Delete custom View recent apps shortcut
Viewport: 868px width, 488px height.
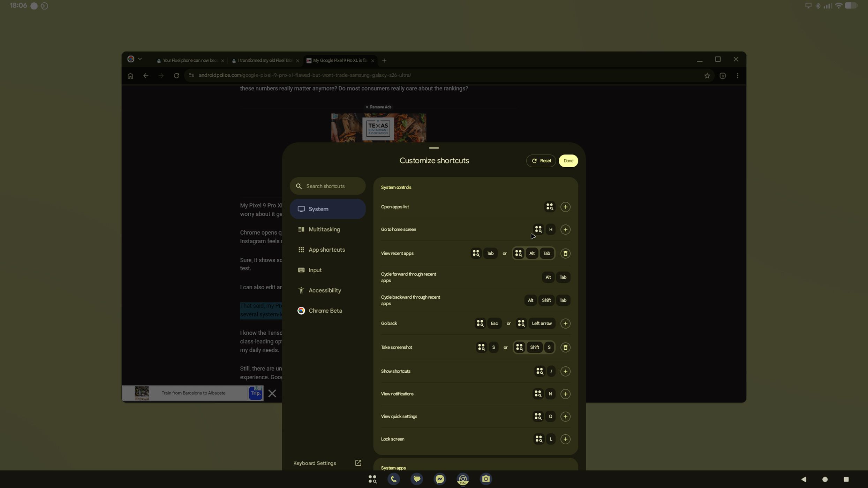click(x=565, y=253)
